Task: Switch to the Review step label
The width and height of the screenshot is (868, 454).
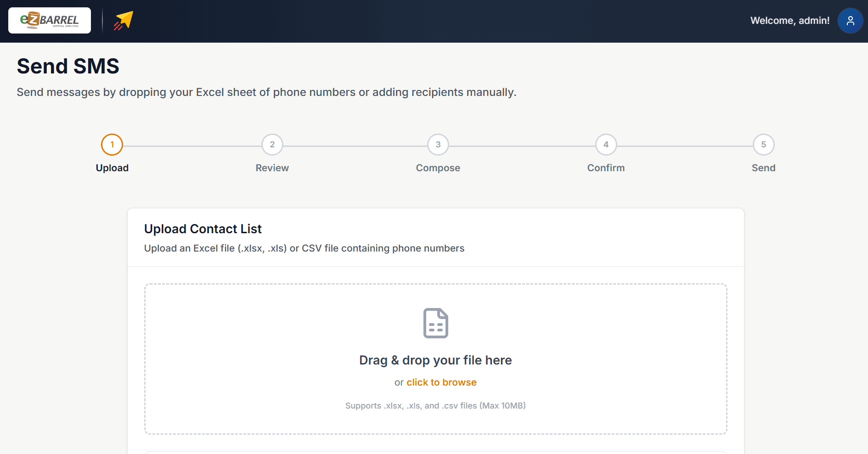Action: point(272,168)
